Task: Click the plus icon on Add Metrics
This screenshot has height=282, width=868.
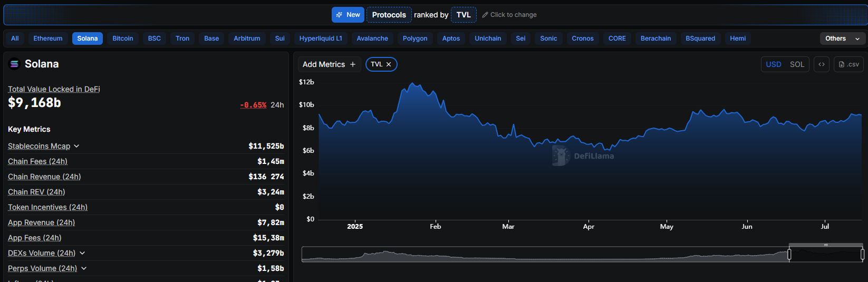Action: tap(352, 64)
